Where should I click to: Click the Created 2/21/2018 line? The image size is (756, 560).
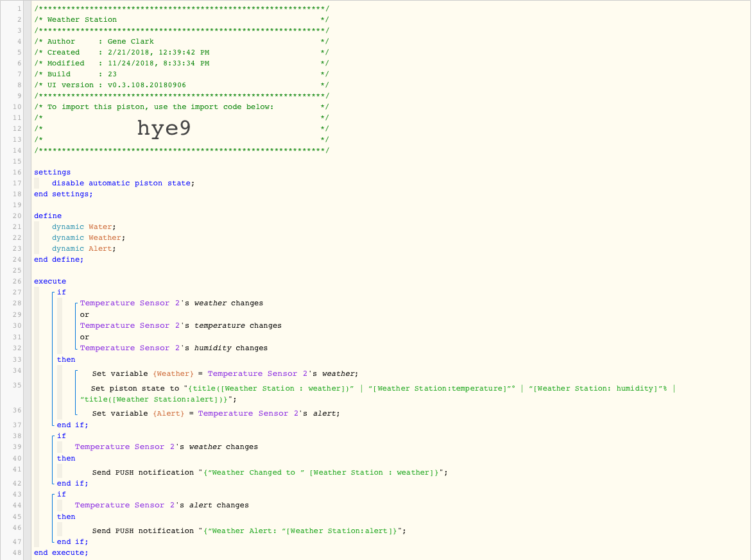(181, 53)
